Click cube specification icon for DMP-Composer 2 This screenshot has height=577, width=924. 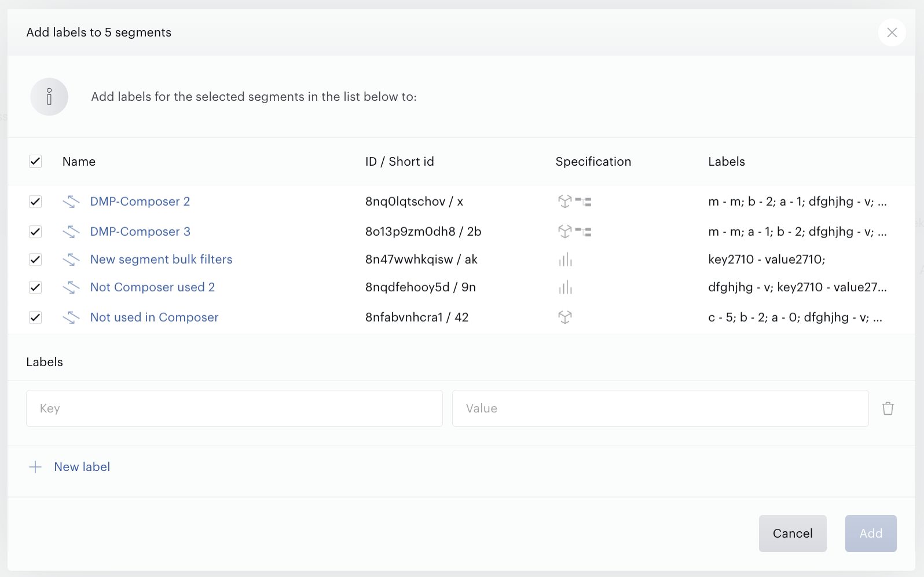(x=564, y=202)
